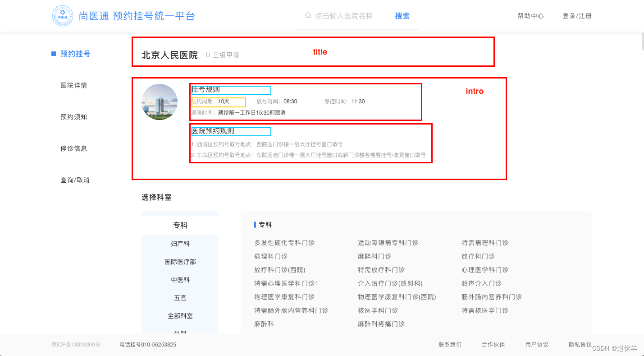Open 特需心理医学科门诊1

287,283
